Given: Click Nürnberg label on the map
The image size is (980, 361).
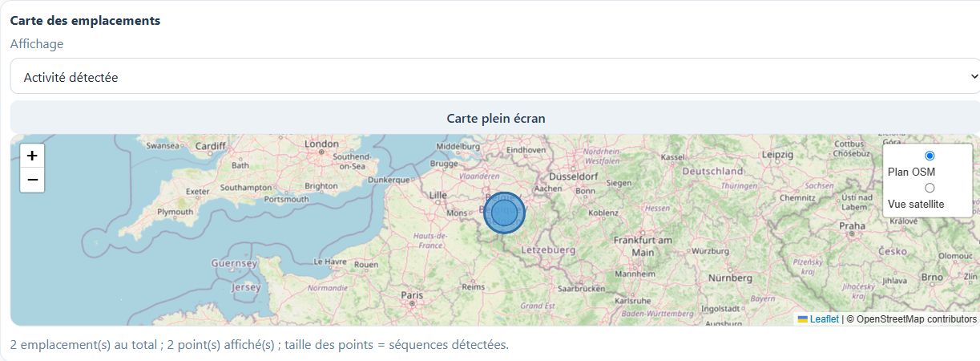Looking at the screenshot, I should tap(730, 278).
